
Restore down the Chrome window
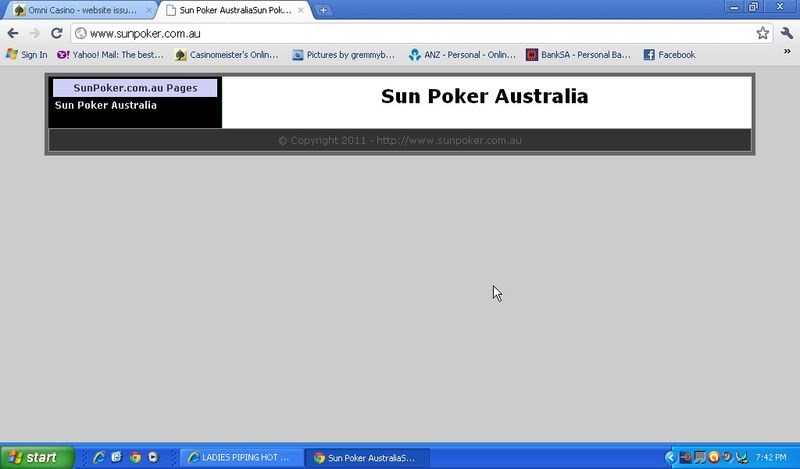coord(754,7)
